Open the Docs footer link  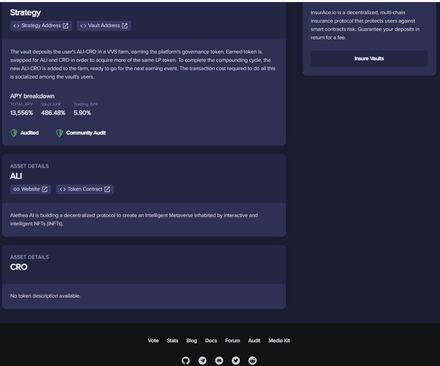tap(211, 341)
